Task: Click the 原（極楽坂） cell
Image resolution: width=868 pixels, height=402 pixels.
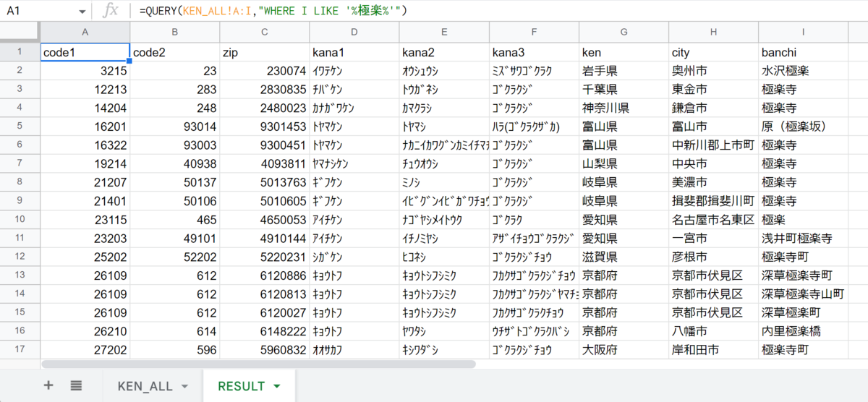Action: [x=803, y=127]
